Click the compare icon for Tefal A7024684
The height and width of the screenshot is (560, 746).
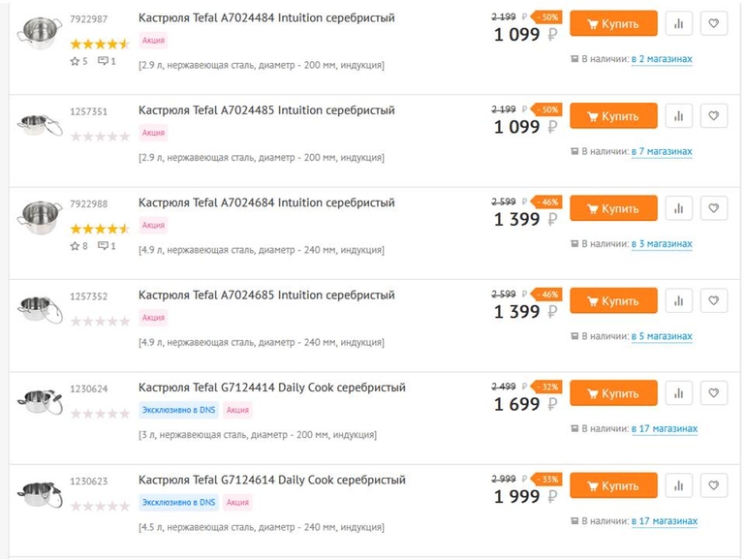point(678,208)
